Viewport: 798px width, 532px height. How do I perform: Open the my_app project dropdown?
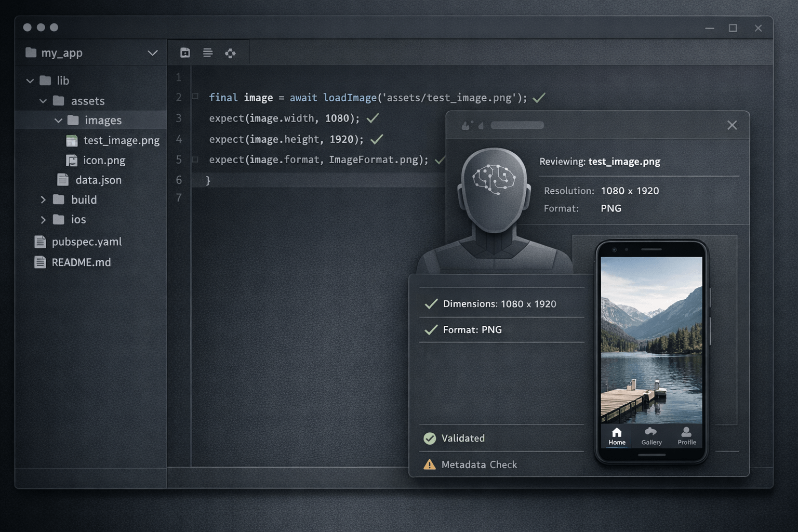point(152,52)
